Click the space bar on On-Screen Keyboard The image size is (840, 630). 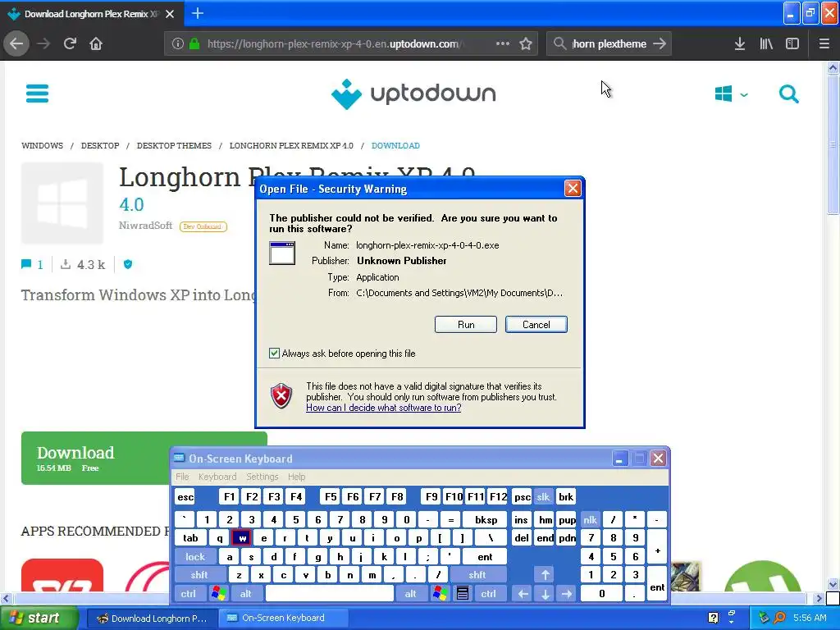pyautogui.click(x=330, y=594)
